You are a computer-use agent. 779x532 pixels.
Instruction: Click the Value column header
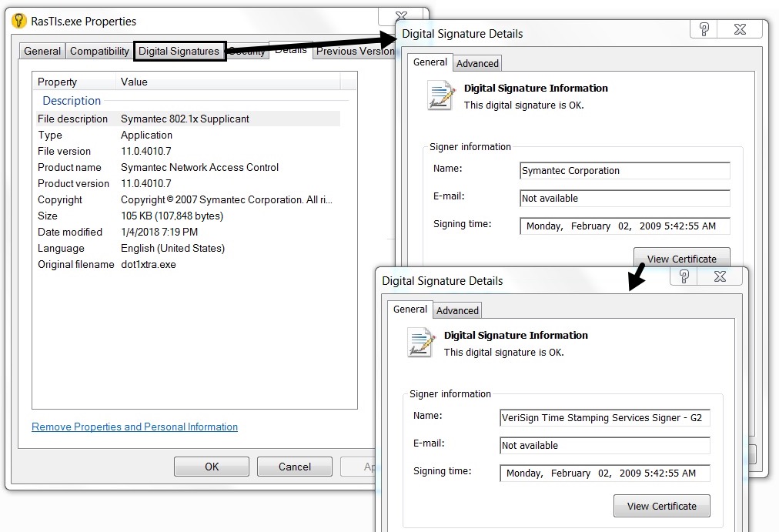pyautogui.click(x=229, y=82)
